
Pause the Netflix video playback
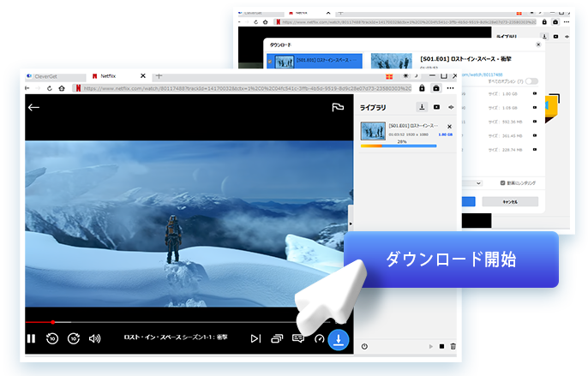[31, 338]
